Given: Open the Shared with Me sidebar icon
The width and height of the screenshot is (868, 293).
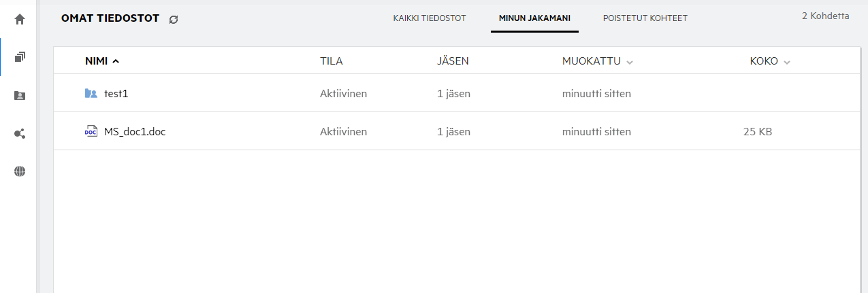Looking at the screenshot, I should tap(20, 96).
